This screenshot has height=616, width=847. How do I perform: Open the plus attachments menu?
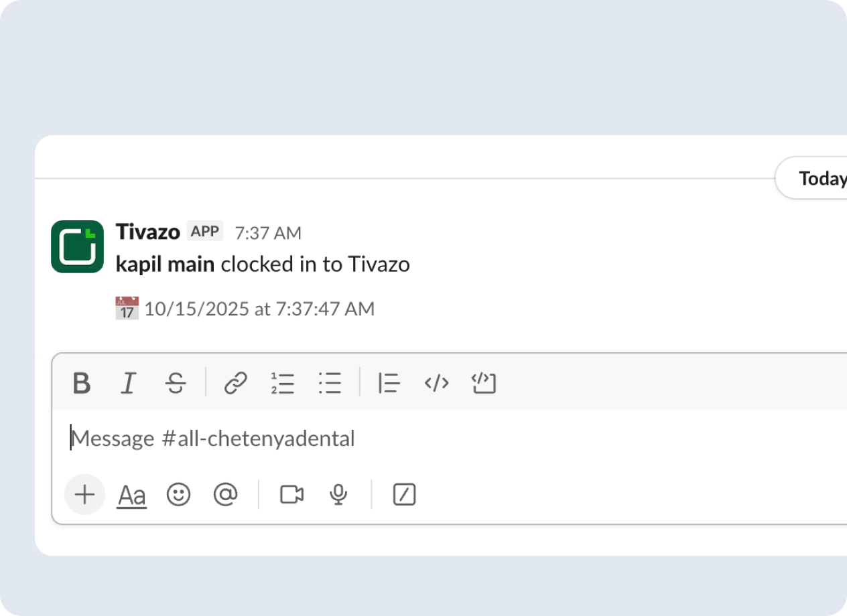(84, 495)
